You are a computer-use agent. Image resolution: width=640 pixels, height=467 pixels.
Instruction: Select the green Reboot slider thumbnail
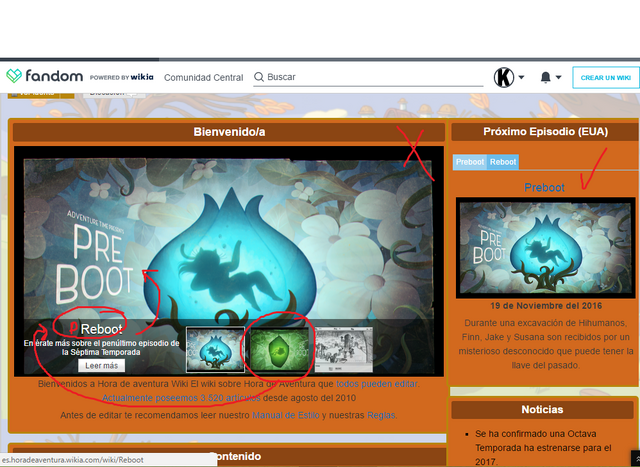point(280,349)
